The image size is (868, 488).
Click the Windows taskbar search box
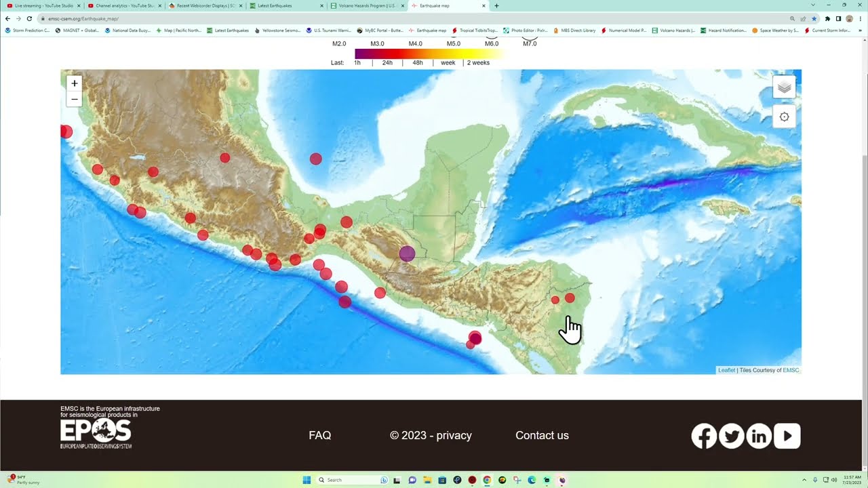click(x=352, y=480)
